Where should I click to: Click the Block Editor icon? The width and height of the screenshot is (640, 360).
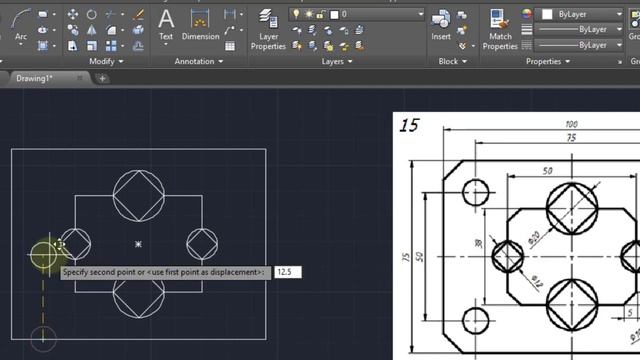(462, 30)
